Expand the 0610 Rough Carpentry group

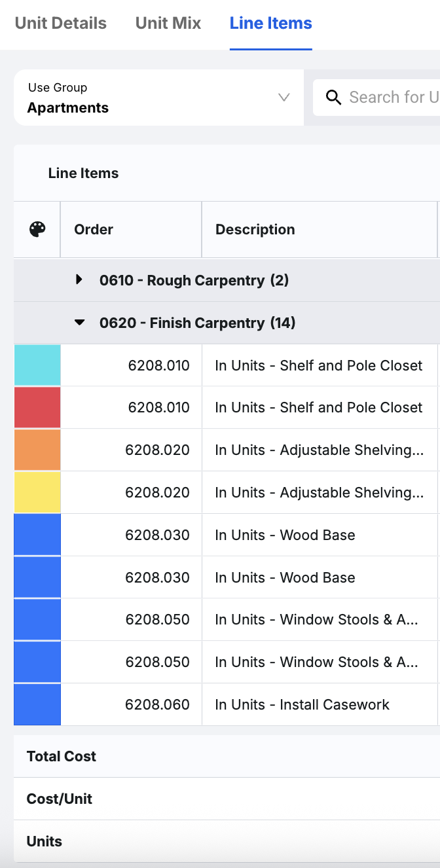[x=79, y=280]
